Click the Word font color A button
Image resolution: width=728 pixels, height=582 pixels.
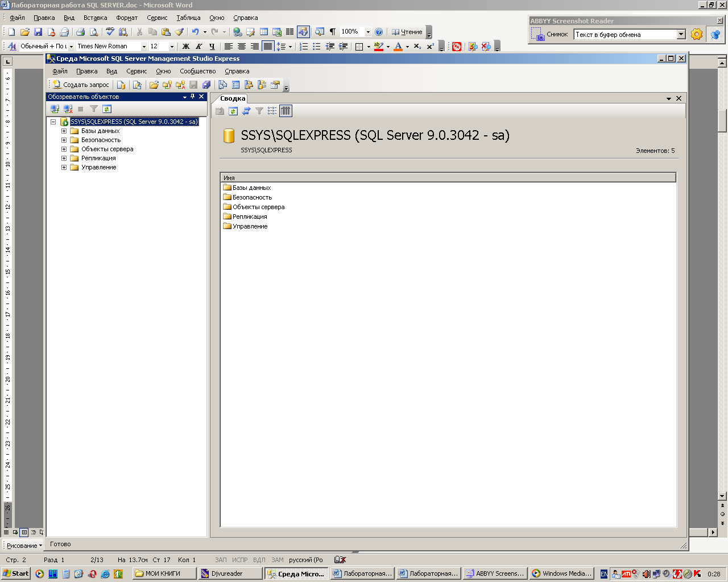(x=398, y=47)
